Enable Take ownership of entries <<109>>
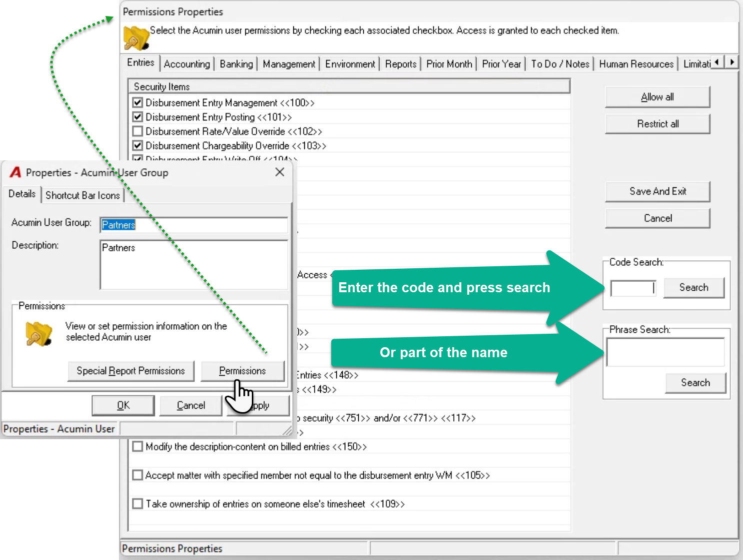Image resolution: width=743 pixels, height=560 pixels. pyautogui.click(x=138, y=504)
